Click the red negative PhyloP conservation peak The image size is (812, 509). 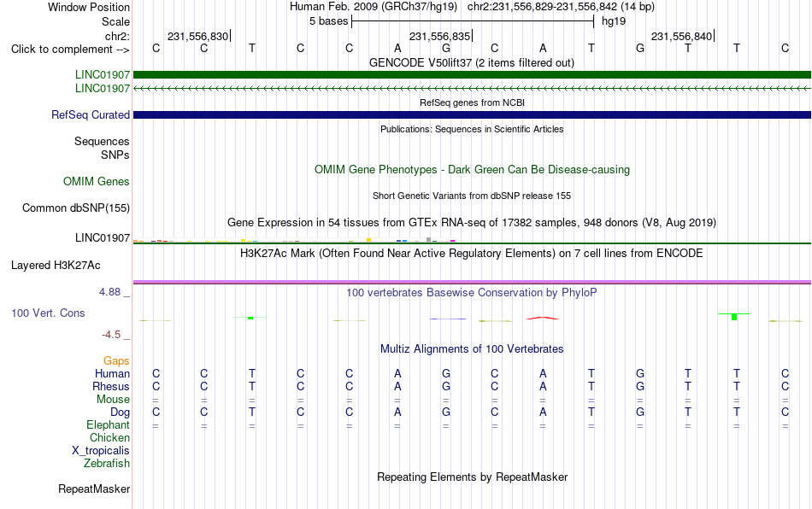click(x=543, y=318)
